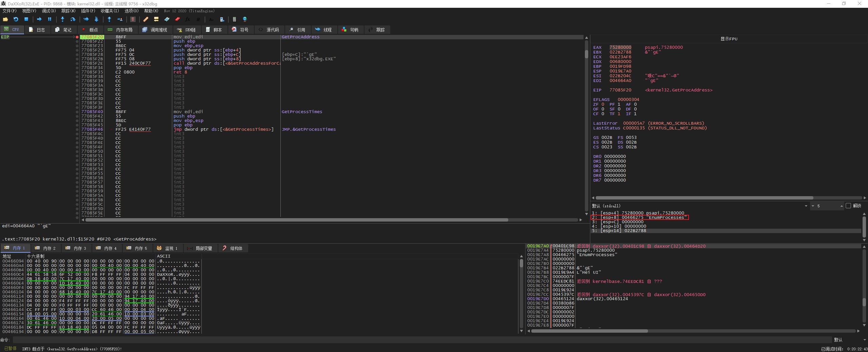The image size is (868, 352).
Task: Toggle breakpoint bullet at GetProcAddress 77085F20
Action: (x=77, y=37)
